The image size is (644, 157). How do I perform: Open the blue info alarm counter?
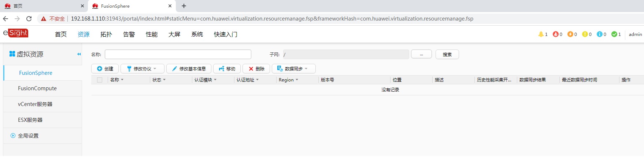pyautogui.click(x=602, y=34)
